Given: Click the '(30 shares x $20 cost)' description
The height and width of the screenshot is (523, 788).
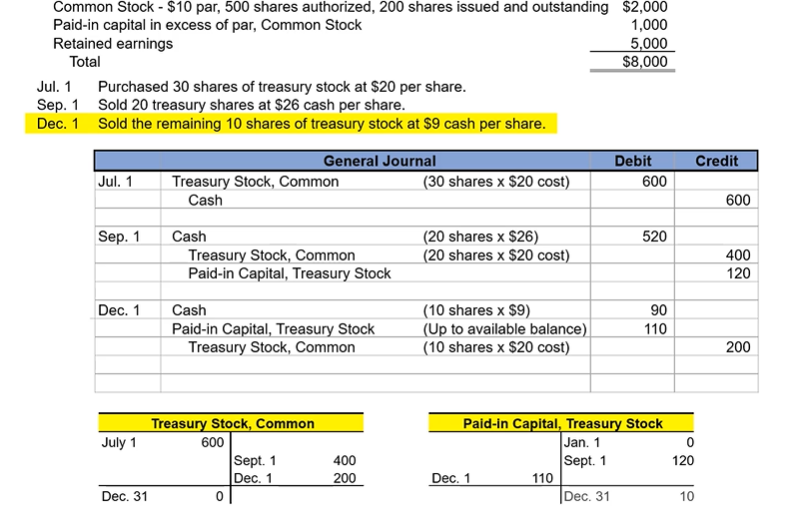Looking at the screenshot, I should (x=496, y=182).
